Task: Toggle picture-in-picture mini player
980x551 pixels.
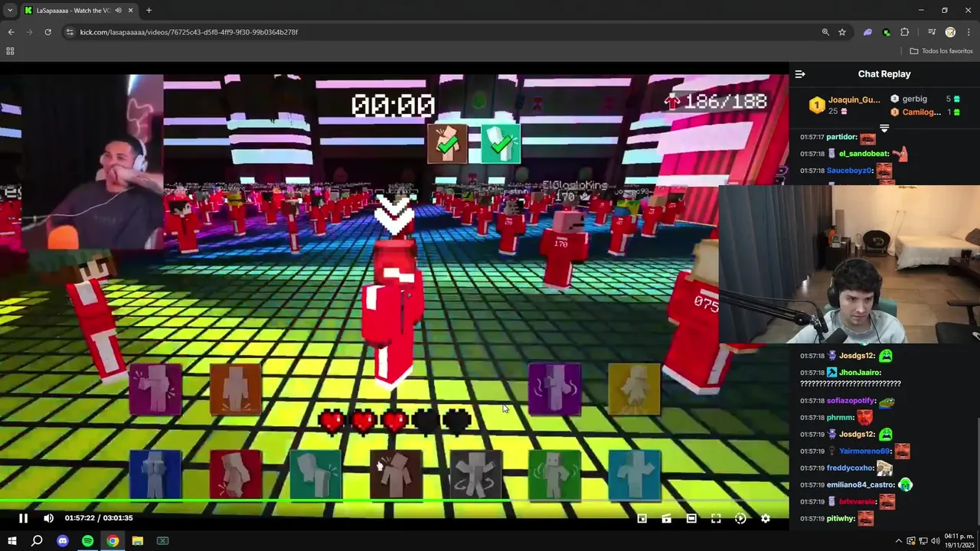Action: pos(642,518)
